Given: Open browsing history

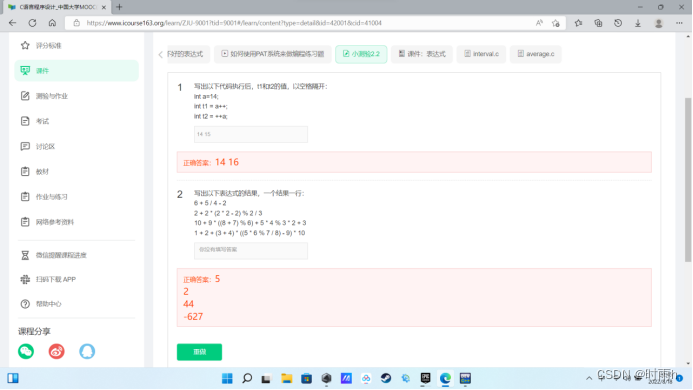Looking at the screenshot, I should [x=618, y=23].
